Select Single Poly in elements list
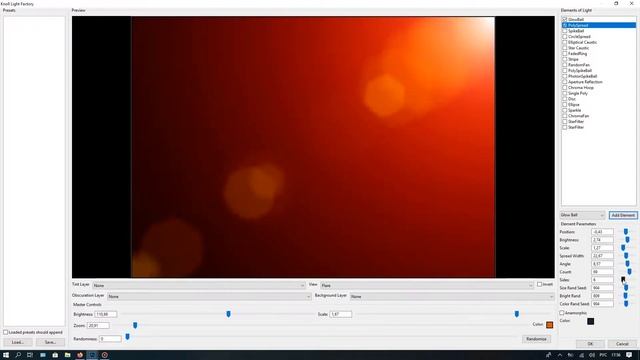 pos(578,93)
